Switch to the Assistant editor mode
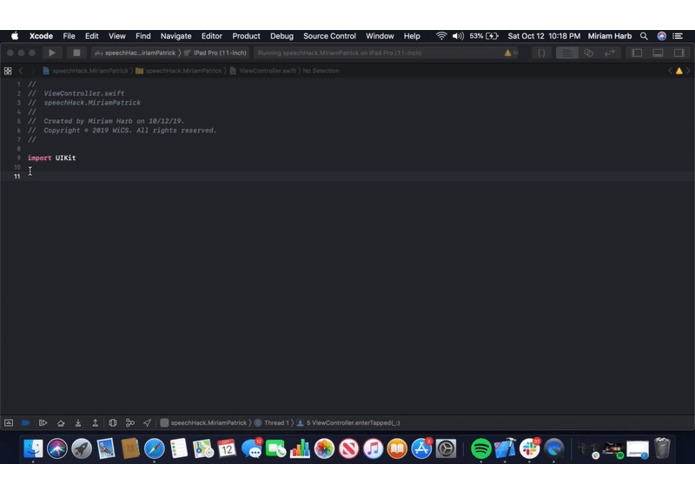This screenshot has width=695, height=494. 589,53
